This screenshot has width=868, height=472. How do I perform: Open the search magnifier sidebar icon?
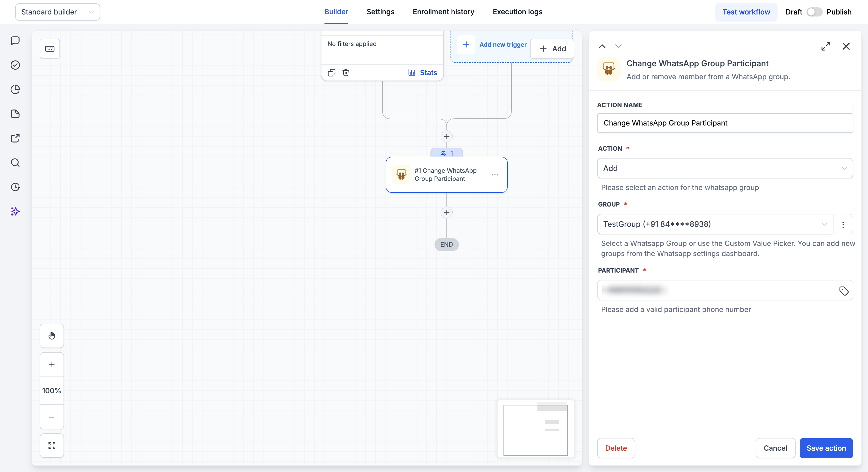15,163
